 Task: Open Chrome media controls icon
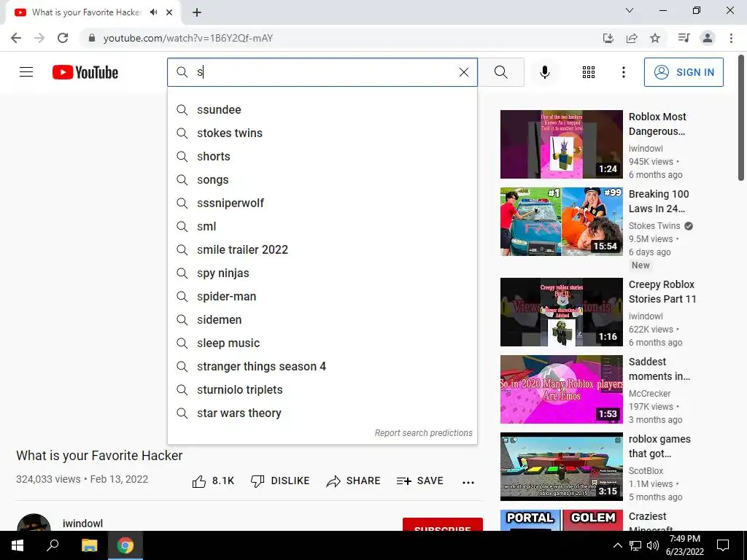click(684, 38)
